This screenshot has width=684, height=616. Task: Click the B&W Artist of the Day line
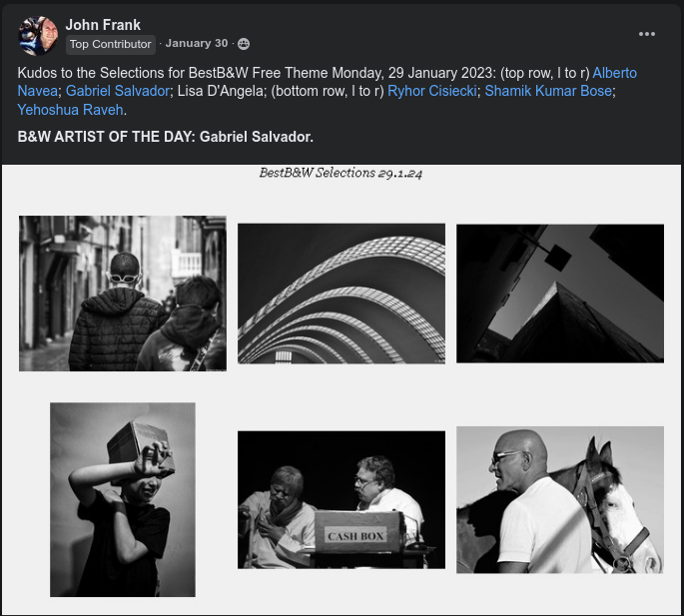pos(166,136)
